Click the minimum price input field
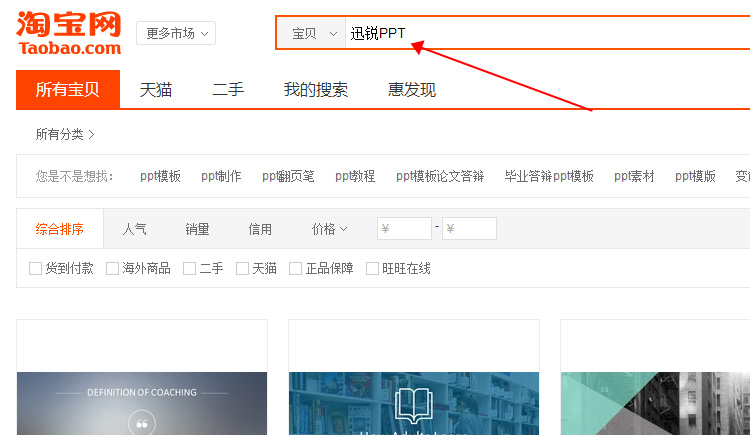 tap(404, 229)
